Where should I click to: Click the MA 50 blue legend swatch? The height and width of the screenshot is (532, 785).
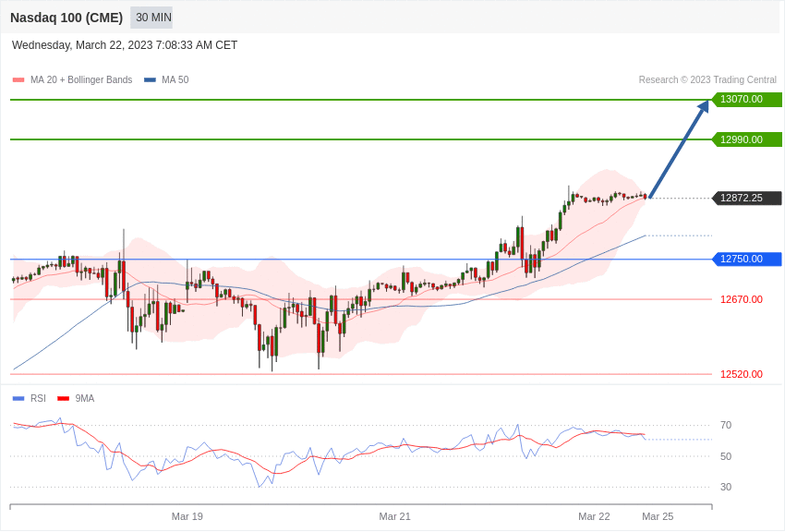(150, 80)
